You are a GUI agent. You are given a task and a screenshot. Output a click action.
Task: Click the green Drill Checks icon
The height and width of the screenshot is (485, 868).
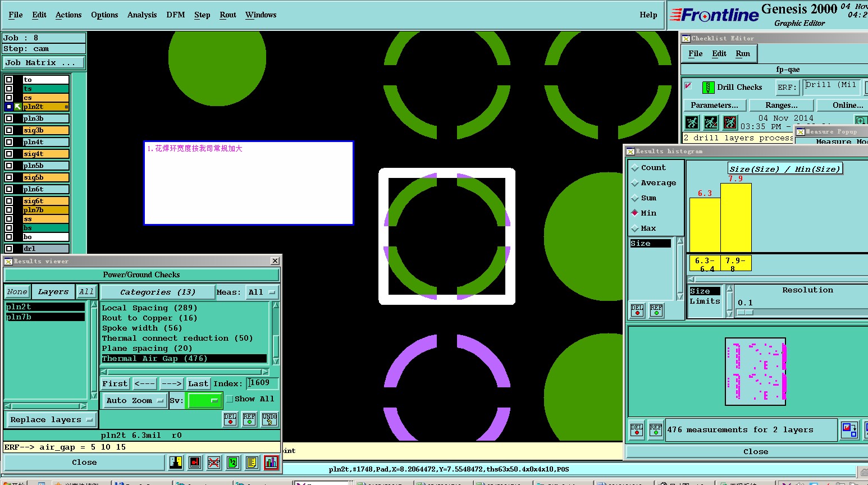click(709, 88)
